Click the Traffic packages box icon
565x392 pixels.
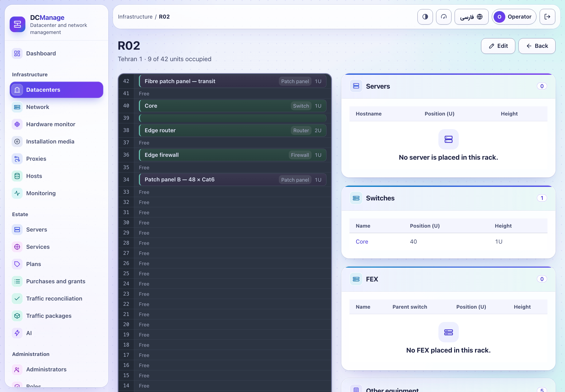click(x=17, y=316)
